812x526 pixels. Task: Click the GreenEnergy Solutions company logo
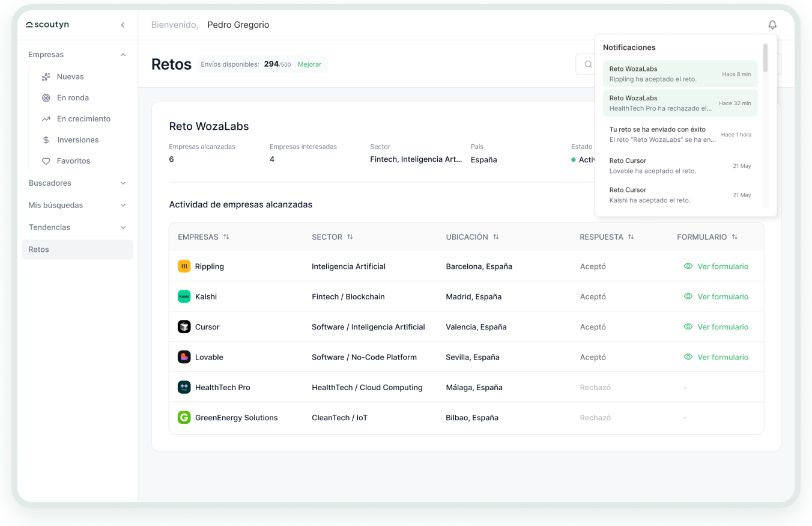click(184, 418)
